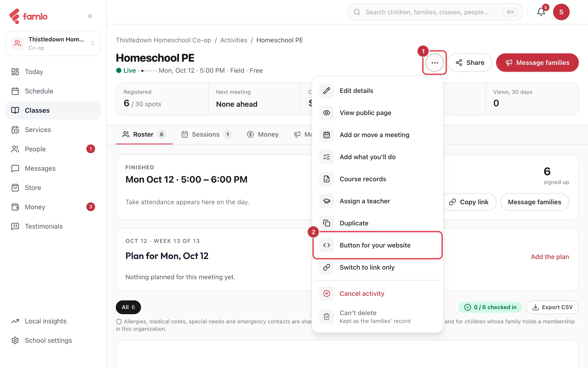
Task: Open Store in the sidebar
Action: click(x=53, y=188)
